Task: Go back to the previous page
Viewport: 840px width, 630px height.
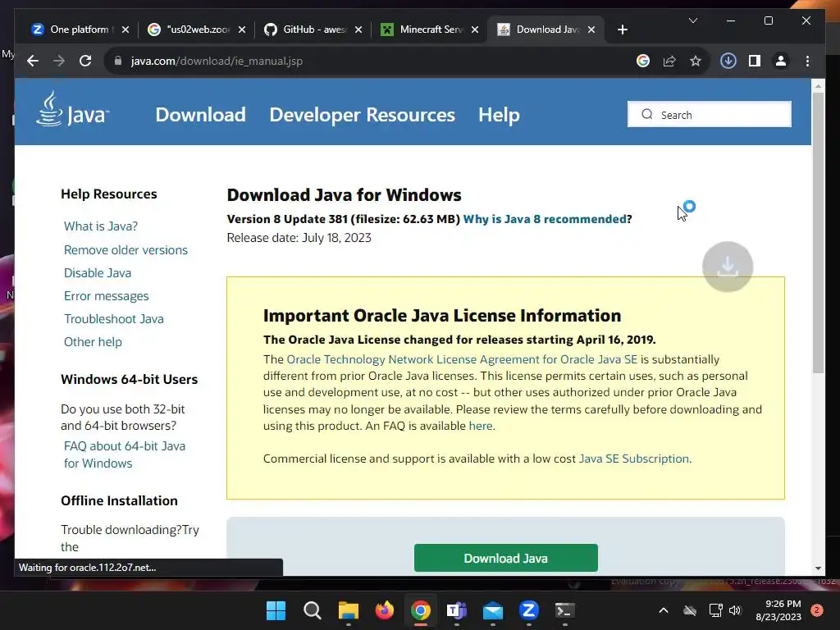Action: pyautogui.click(x=33, y=61)
